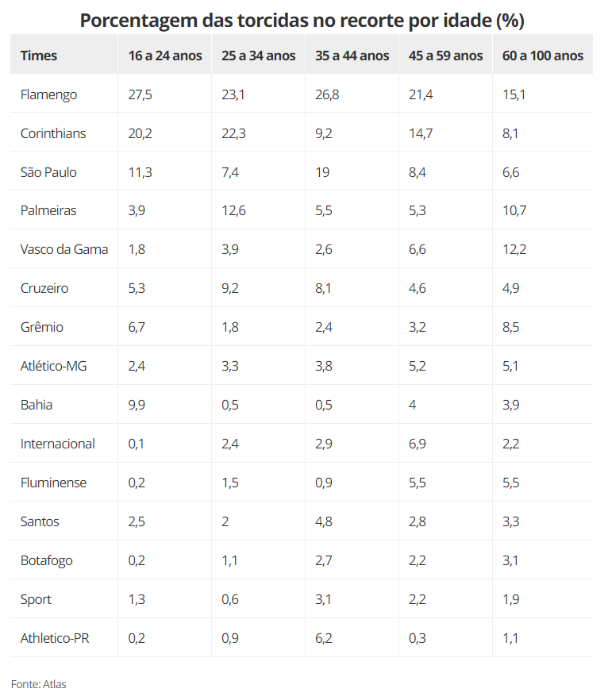The image size is (608, 700).
Task: Select the São Paulo team name
Action: point(48,172)
